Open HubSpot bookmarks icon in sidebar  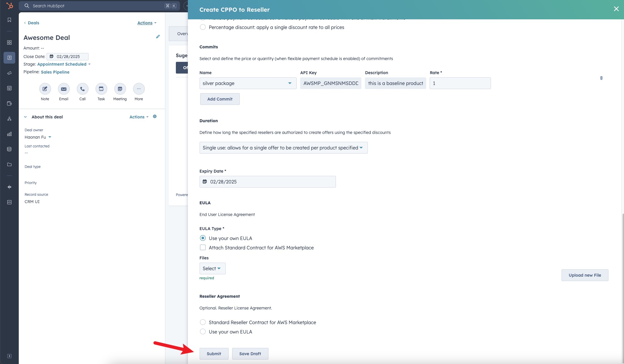[9, 20]
